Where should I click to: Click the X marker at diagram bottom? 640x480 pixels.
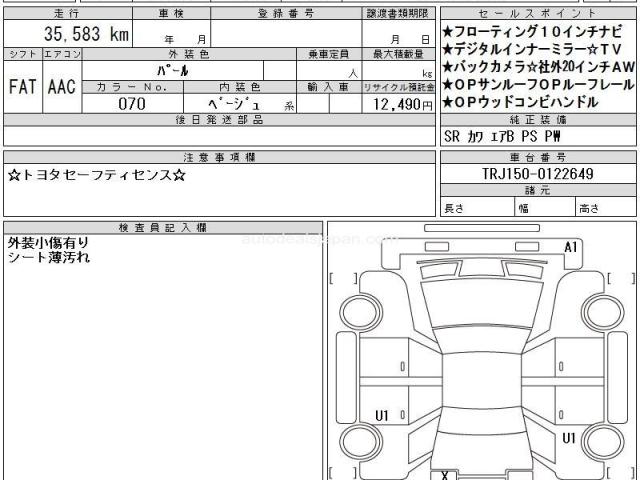pos(443,474)
